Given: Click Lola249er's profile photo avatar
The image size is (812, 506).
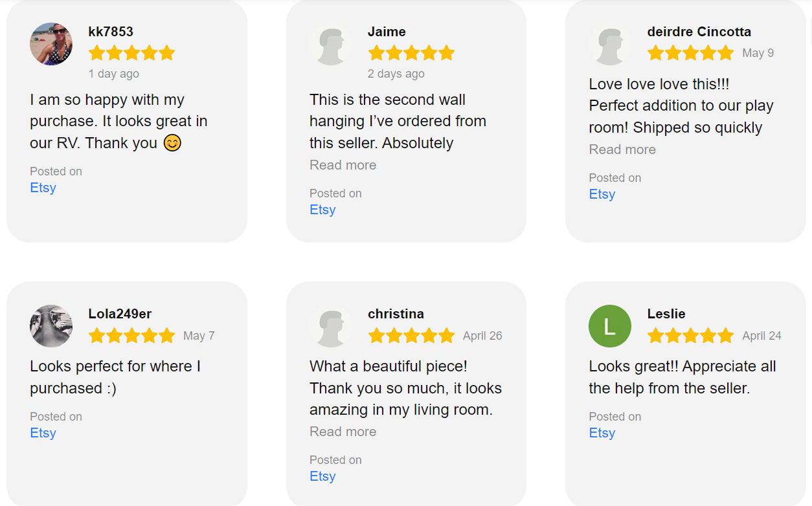Looking at the screenshot, I should click(51, 326).
